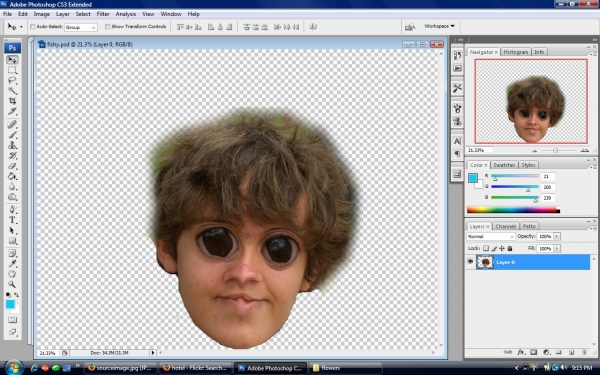The height and width of the screenshot is (375, 600).
Task: Open the Styles tab
Action: tap(528, 165)
